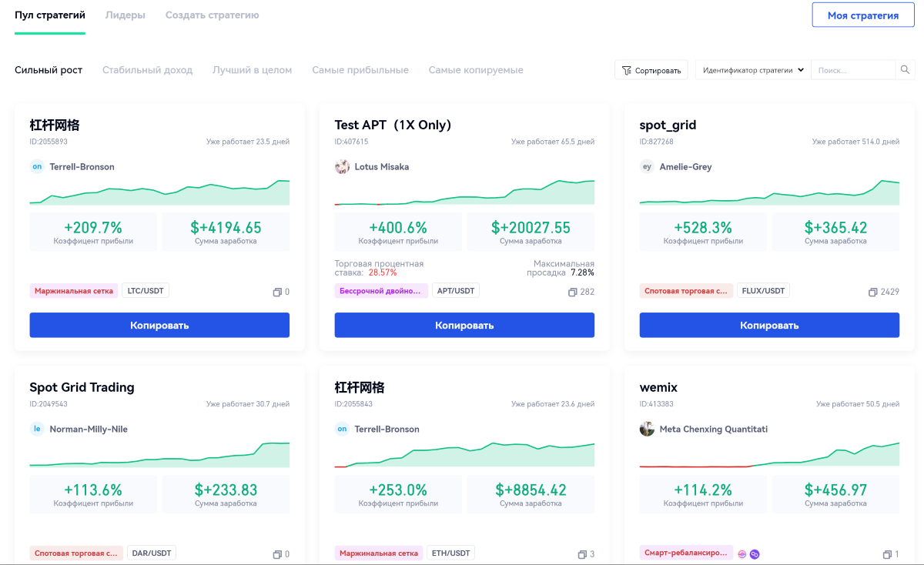This screenshot has width=924, height=565.
Task: Click Terrell-Bronson avatar on LTC/USDT card
Action: (x=37, y=166)
